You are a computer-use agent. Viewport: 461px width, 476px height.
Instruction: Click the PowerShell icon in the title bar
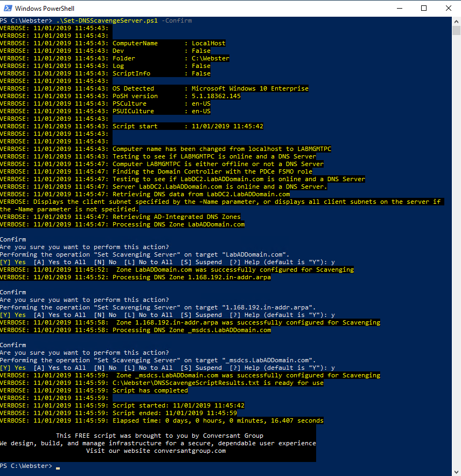7,8
